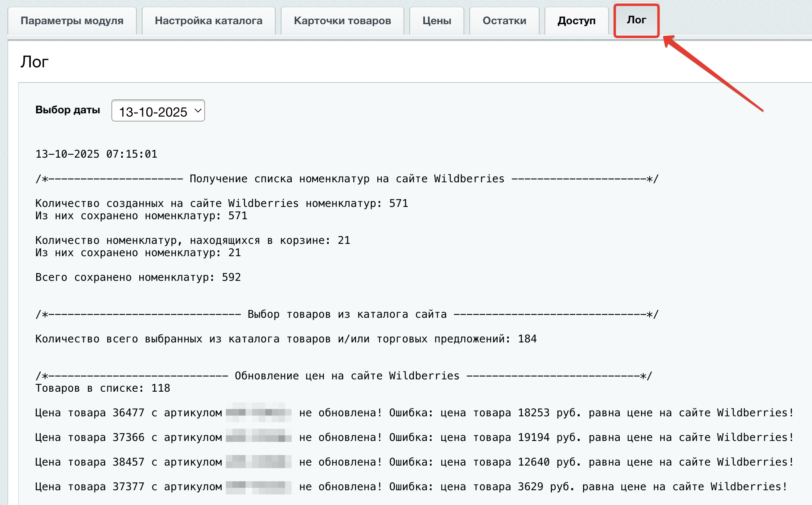The height and width of the screenshot is (505, 812).
Task: Click the Выбор даты label
Action: pyautogui.click(x=68, y=110)
